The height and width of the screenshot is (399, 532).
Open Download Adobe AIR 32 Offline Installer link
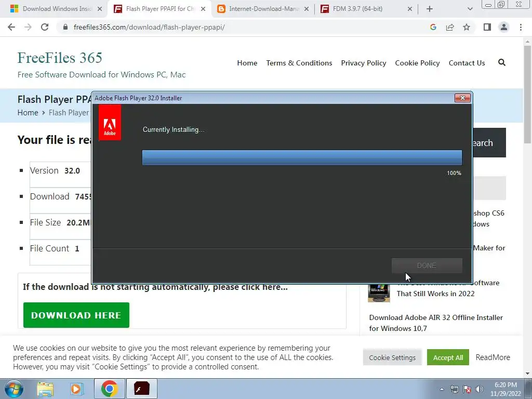436,323
